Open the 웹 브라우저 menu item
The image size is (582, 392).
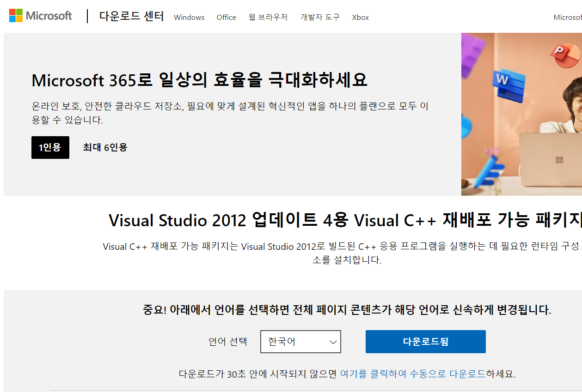268,18
